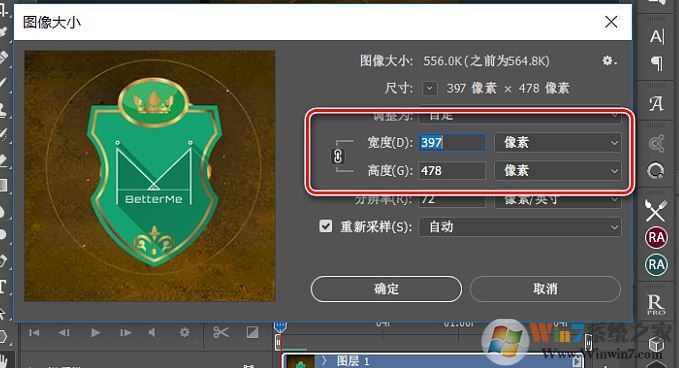Step forward to next frame in timeline
The height and width of the screenshot is (368, 679).
point(126,332)
